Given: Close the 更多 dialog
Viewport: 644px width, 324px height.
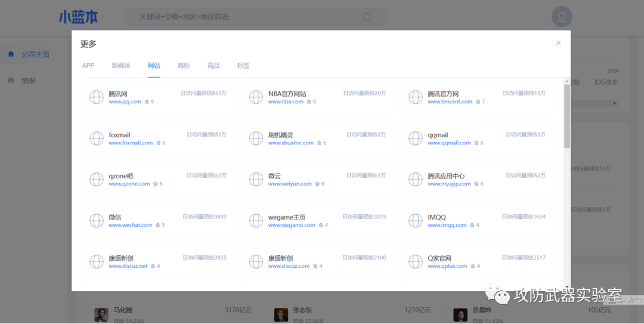Looking at the screenshot, I should click(x=558, y=43).
